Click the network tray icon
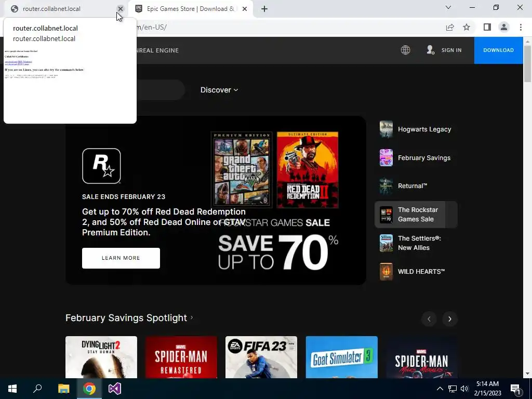Screen dimensions: 532x399 point(453,389)
